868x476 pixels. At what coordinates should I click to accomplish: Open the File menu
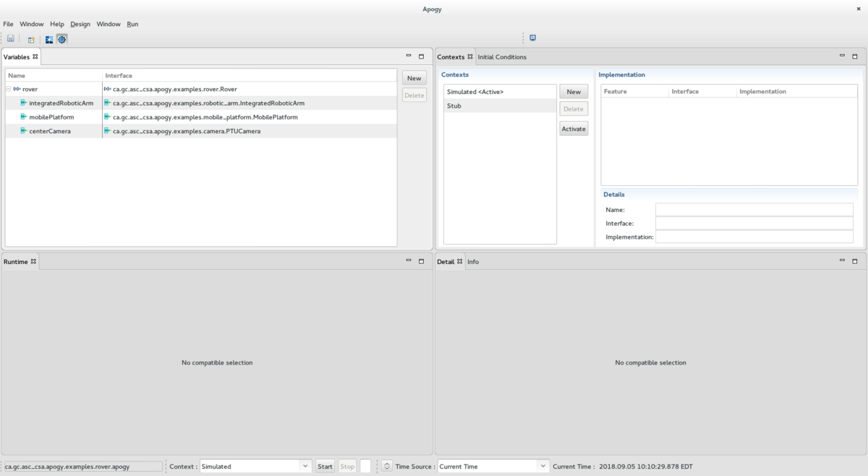(8, 24)
